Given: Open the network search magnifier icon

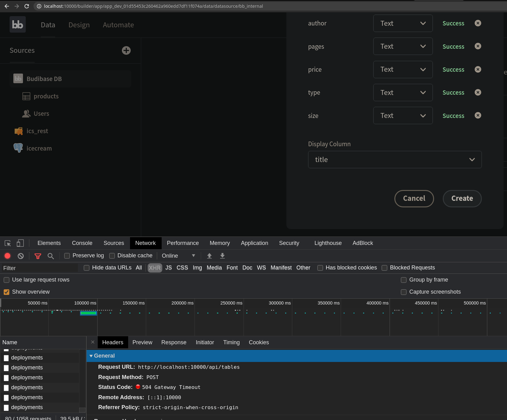Looking at the screenshot, I should click(x=51, y=256).
